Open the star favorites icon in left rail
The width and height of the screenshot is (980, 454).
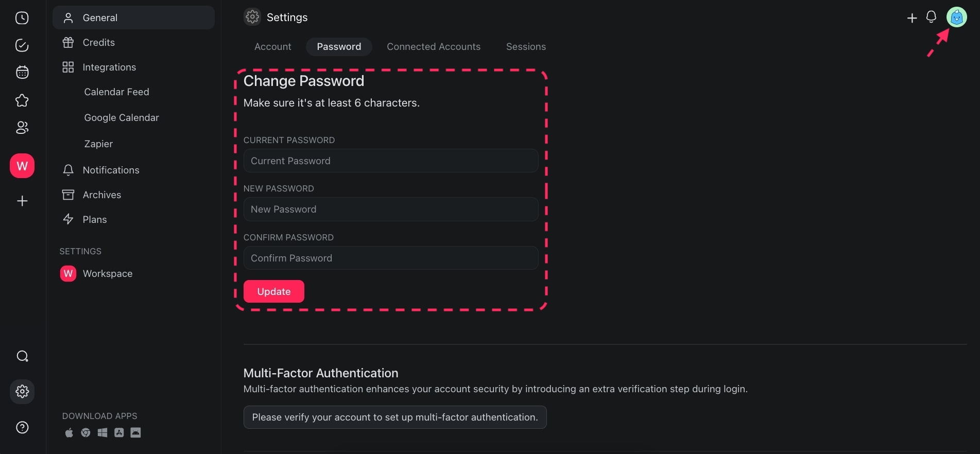coord(22,100)
